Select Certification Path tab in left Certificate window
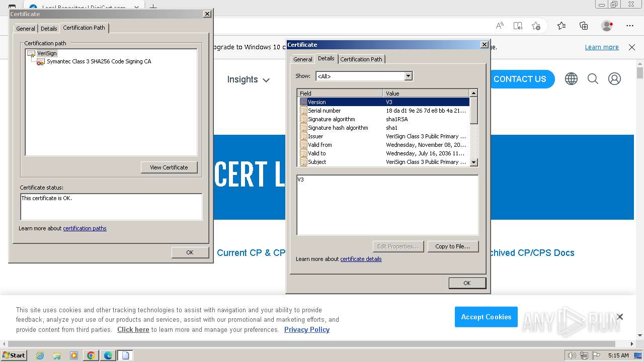Viewport: 644px width, 362px height. (84, 28)
